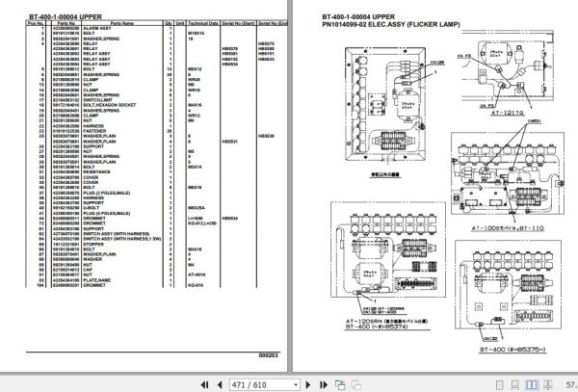Click the PN1014099-02 ELEC.ASSY (FLICKER LAMP) heading
Image resolution: width=578 pixels, height=392 pixels.
(391, 25)
